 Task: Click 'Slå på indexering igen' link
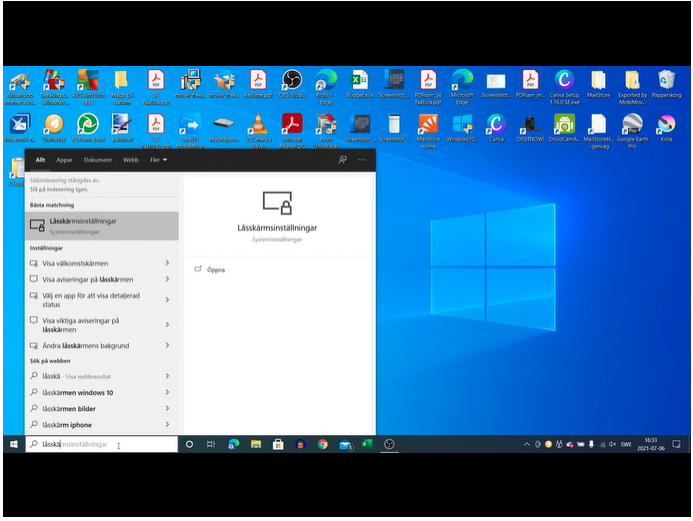coord(58,188)
